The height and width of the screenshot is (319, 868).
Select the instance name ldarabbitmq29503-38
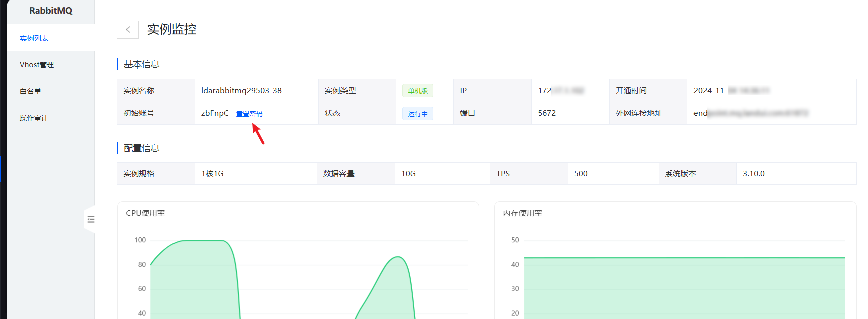(x=241, y=91)
